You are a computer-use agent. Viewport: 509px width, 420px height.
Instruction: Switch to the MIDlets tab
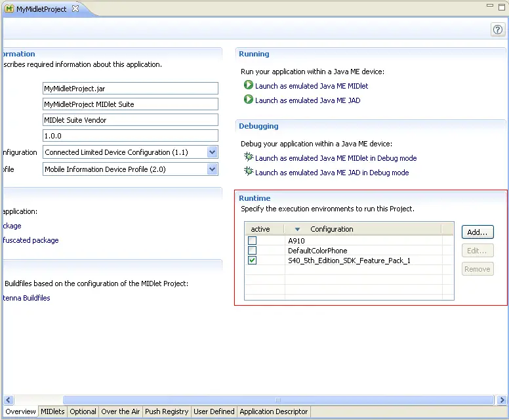52,411
